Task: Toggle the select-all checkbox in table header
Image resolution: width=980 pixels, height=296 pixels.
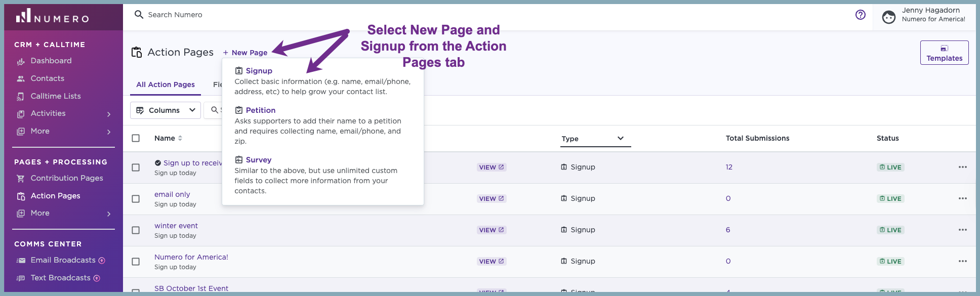Action: [136, 138]
